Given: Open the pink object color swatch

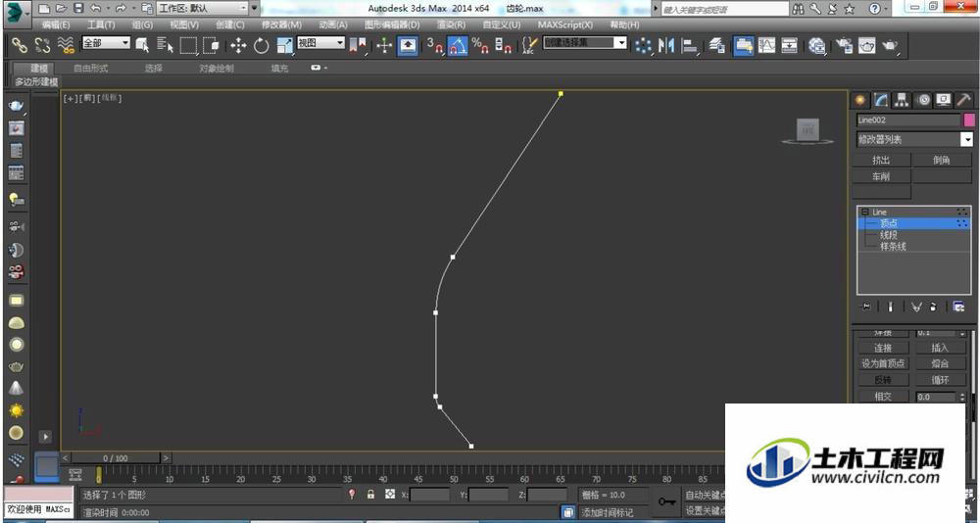Looking at the screenshot, I should pos(969,119).
